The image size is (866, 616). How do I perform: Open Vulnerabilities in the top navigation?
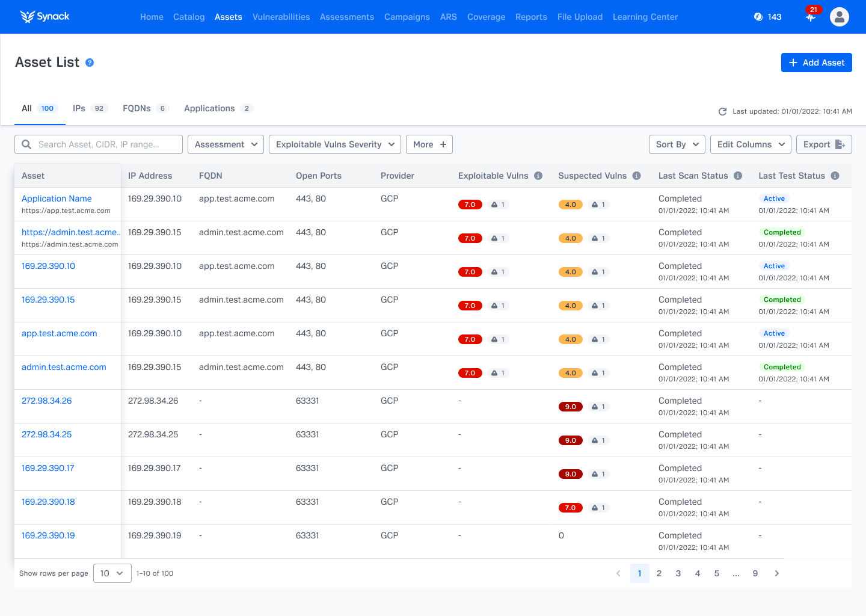tap(281, 17)
